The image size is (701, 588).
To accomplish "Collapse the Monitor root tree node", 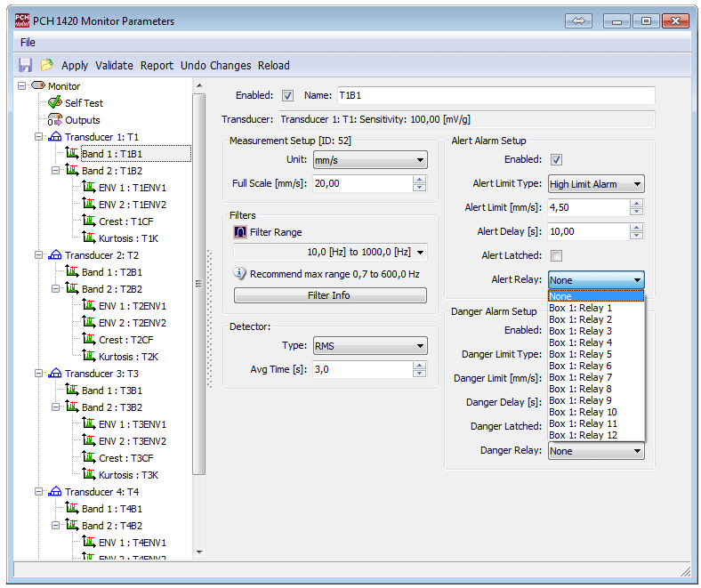I will [21, 85].
